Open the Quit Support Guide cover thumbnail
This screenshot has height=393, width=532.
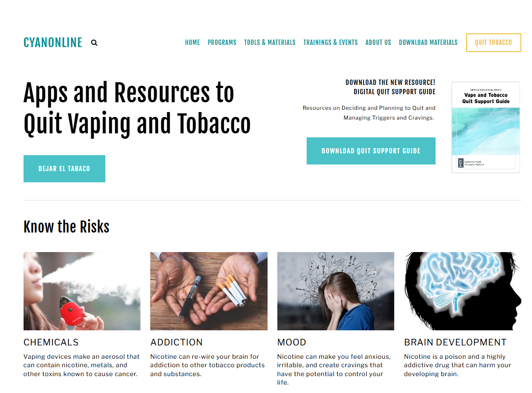point(485,127)
